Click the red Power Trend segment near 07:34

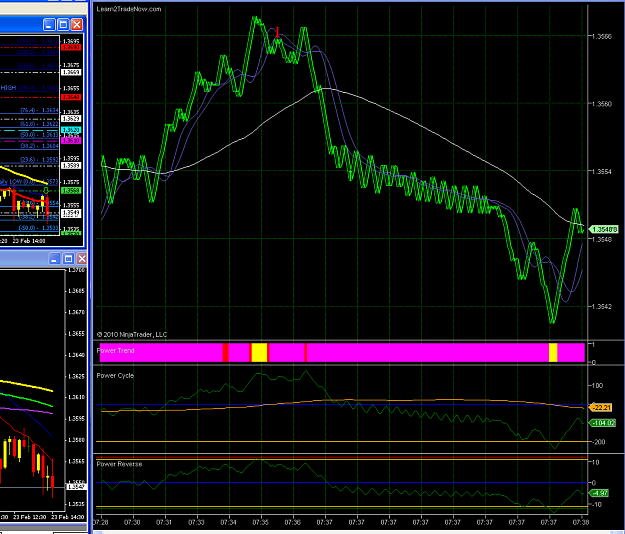(225, 352)
